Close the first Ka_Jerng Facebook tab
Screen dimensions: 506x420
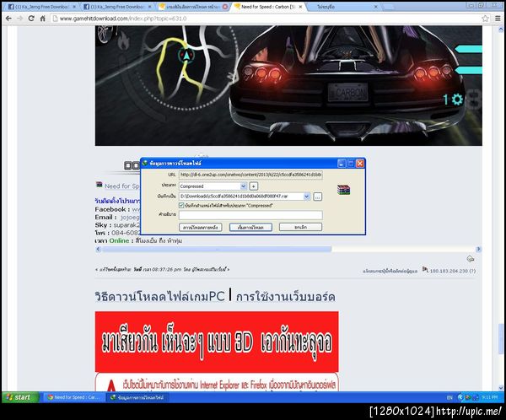(x=74, y=7)
